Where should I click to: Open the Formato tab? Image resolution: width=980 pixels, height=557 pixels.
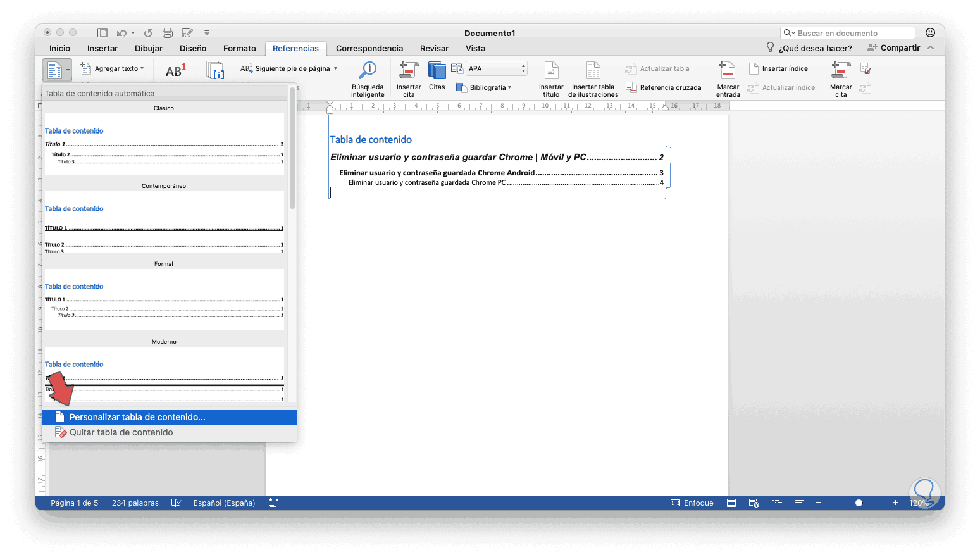(x=240, y=48)
